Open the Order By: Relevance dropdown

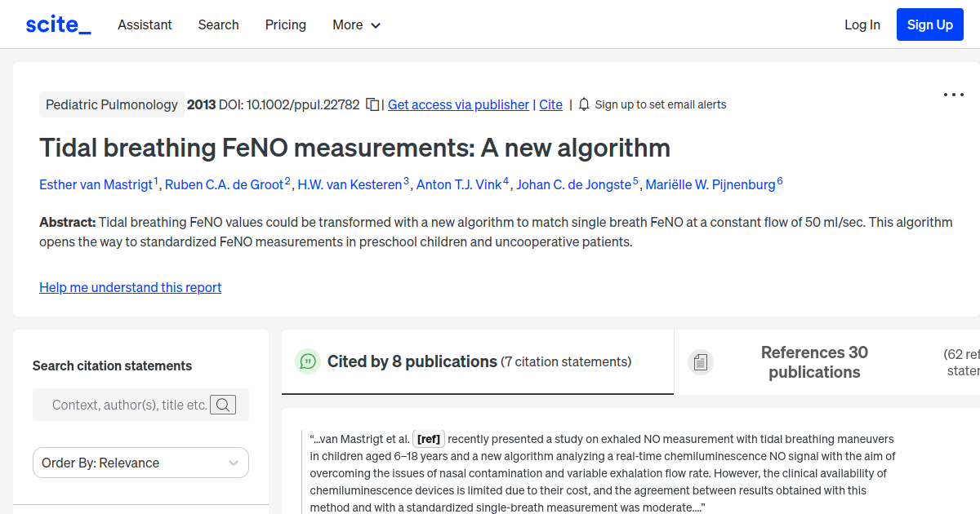pos(140,463)
